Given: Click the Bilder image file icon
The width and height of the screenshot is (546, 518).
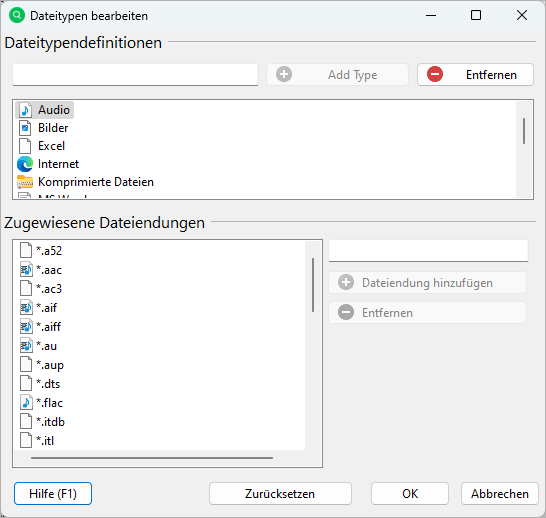Looking at the screenshot, I should coord(25,128).
